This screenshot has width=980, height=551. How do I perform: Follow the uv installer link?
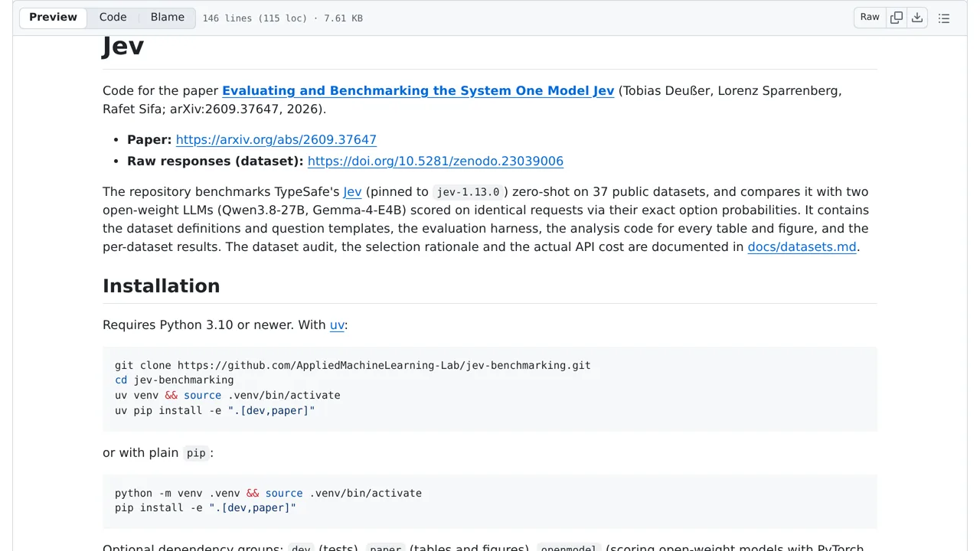click(337, 325)
